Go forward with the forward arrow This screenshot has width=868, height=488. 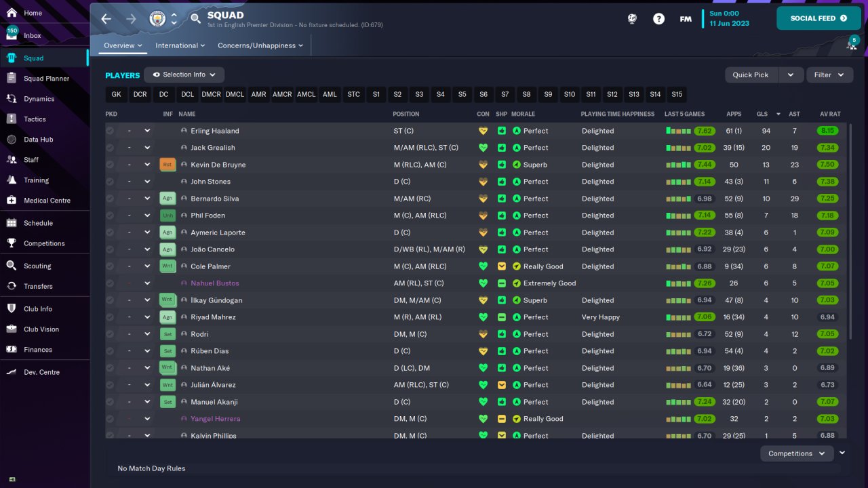click(x=131, y=19)
